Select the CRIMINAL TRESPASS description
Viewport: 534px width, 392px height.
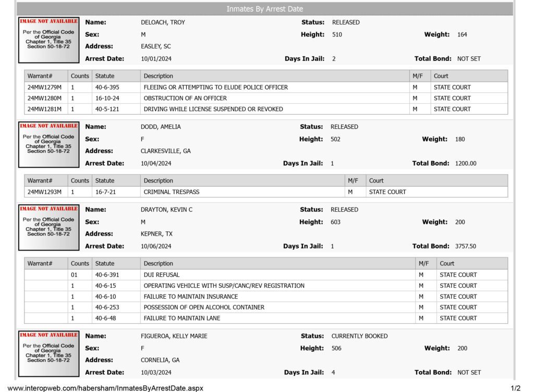[x=171, y=192]
